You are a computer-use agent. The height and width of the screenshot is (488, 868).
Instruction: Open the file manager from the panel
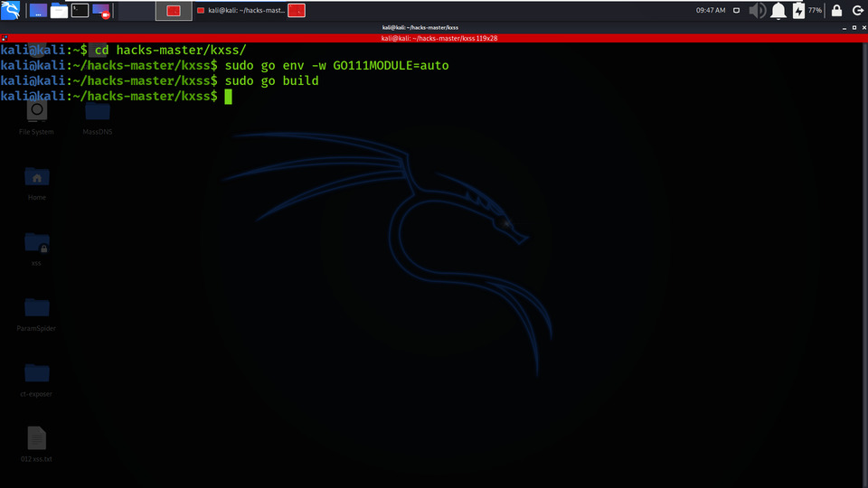(x=59, y=11)
